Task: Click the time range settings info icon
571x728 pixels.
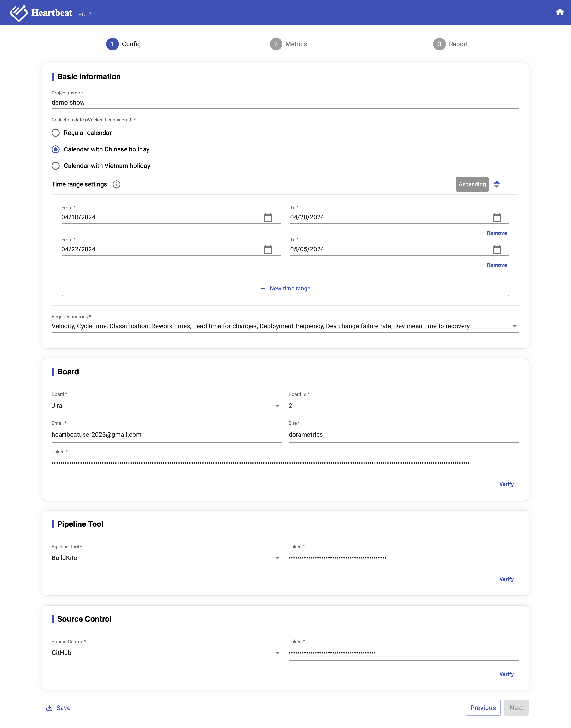Action: click(116, 184)
